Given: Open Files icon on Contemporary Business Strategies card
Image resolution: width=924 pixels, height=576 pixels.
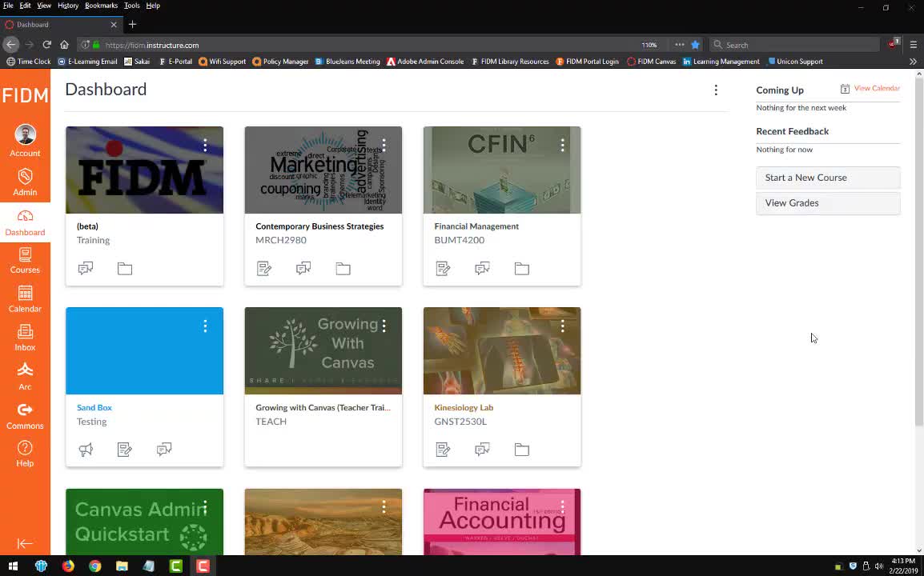Looking at the screenshot, I should (343, 269).
